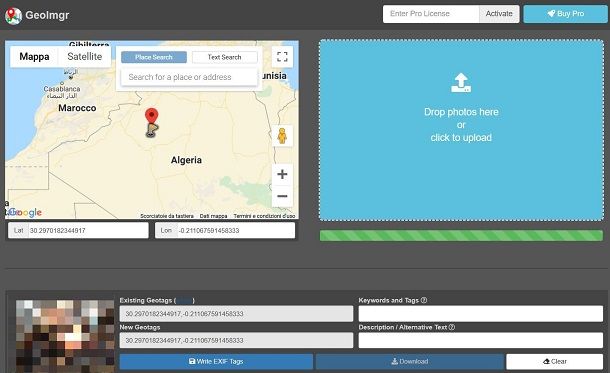610x373 pixels.
Task: Click the New Geotags field
Action: 236,340
